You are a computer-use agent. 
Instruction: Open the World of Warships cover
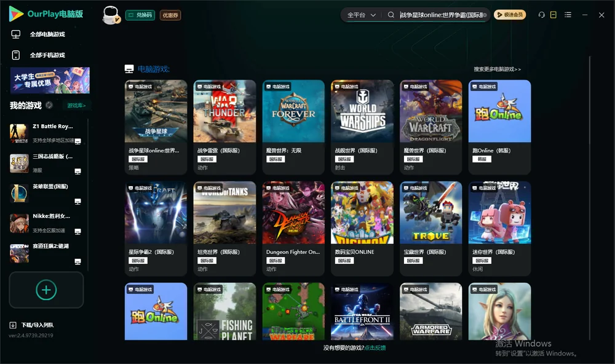[x=362, y=111]
